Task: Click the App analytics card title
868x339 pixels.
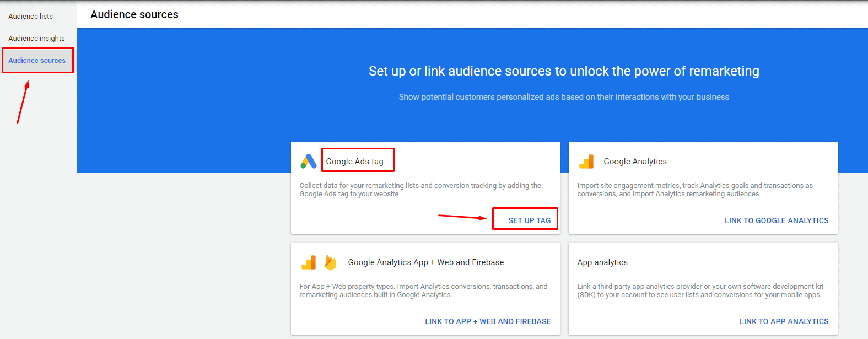Action: click(602, 262)
